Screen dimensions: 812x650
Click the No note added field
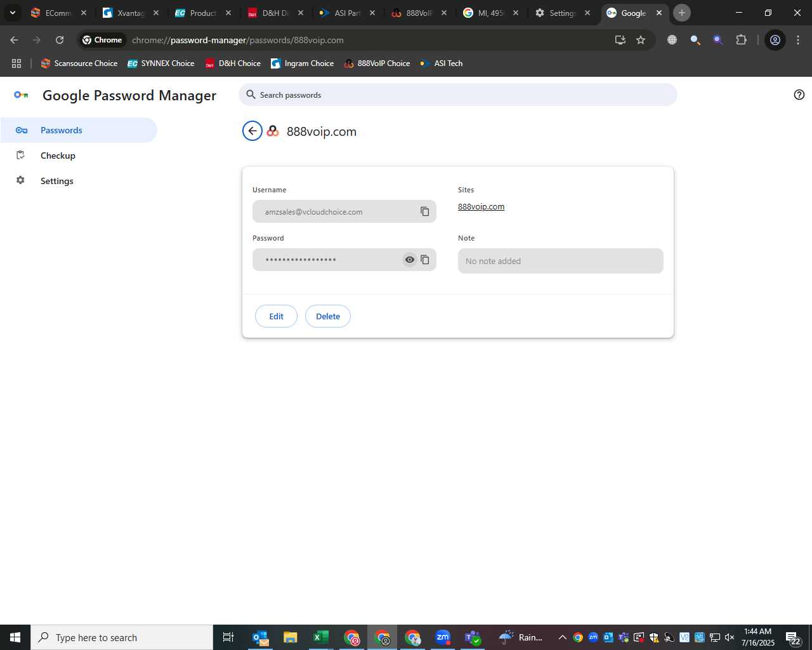(x=561, y=261)
